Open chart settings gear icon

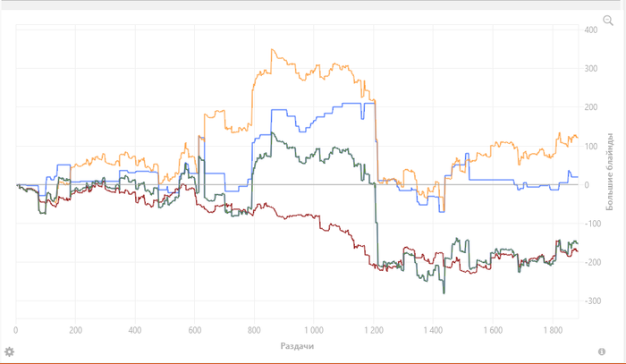[x=9, y=351]
